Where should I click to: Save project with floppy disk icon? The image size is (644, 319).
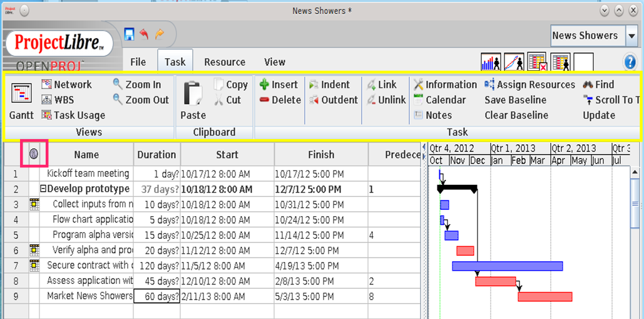tap(130, 34)
